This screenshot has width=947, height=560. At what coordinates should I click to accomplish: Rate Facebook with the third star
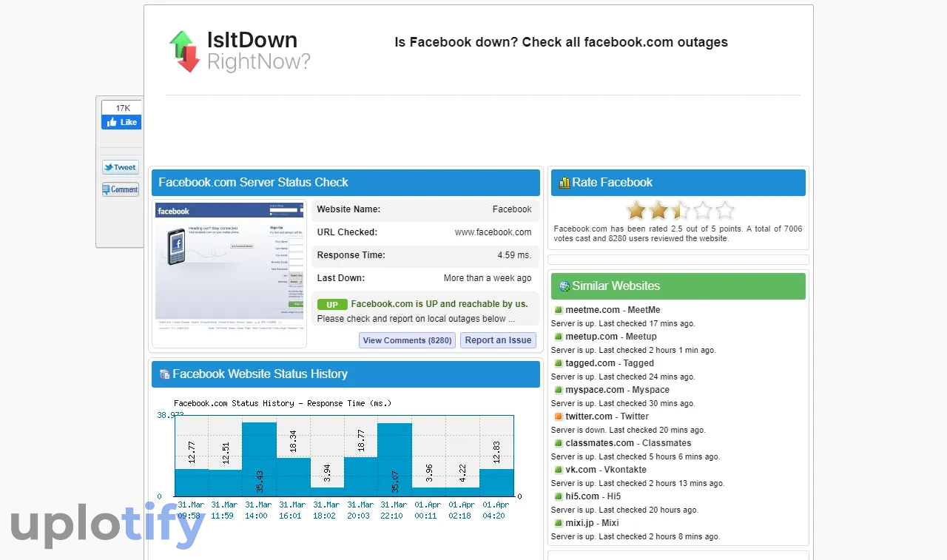pyautogui.click(x=681, y=211)
